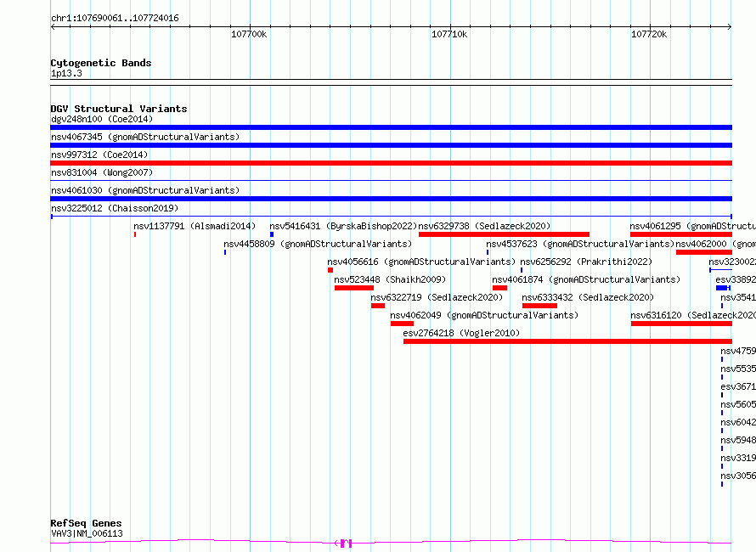This screenshot has height=552, width=756.
Task: Click the dgv248n100 (Coe2014) variant label
Action: pos(102,119)
